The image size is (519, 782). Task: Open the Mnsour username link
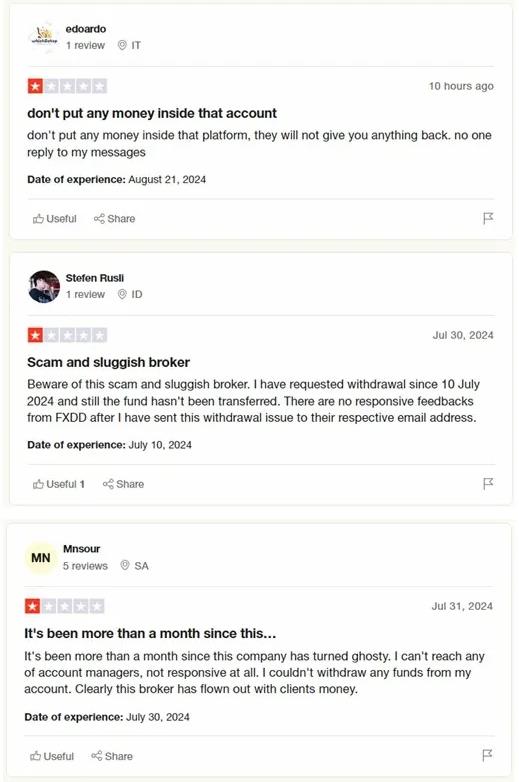click(81, 549)
